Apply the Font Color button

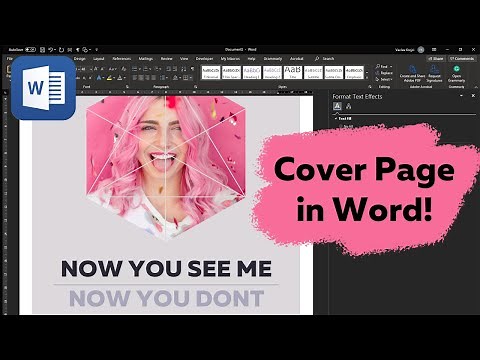[x=120, y=78]
